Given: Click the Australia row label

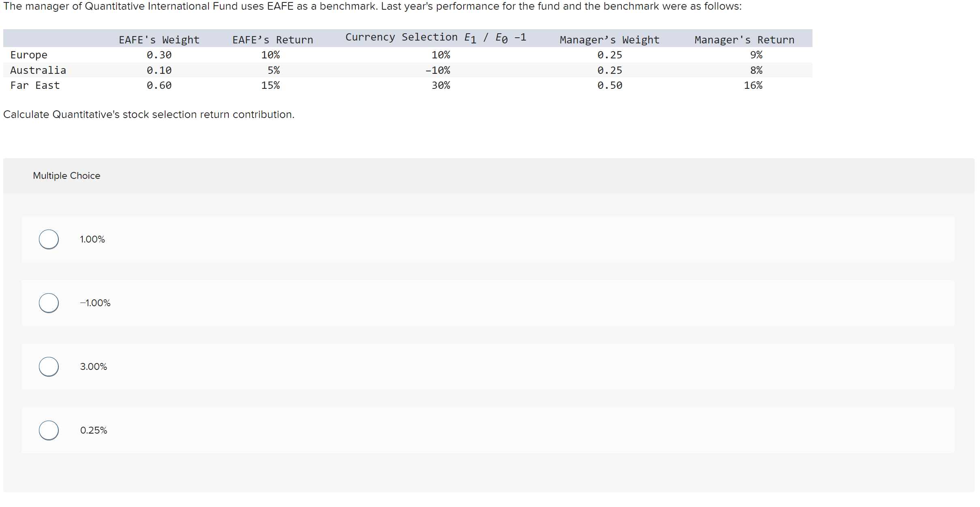Looking at the screenshot, I should coord(38,70).
